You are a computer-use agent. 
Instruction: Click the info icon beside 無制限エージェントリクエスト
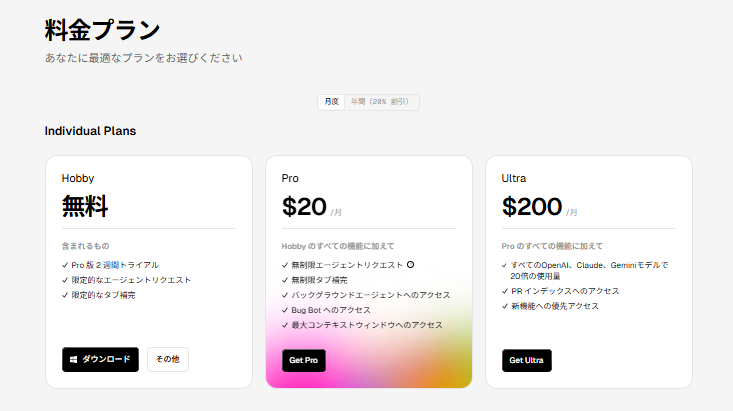pyautogui.click(x=410, y=265)
